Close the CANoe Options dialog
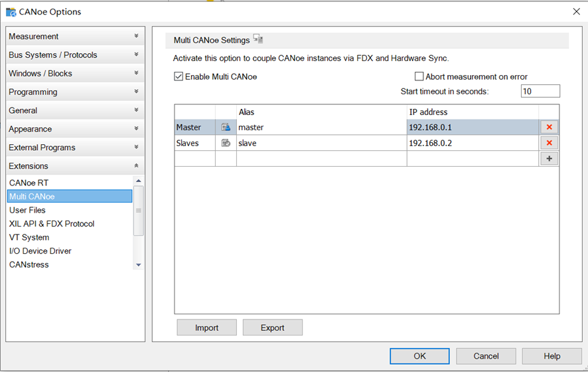This screenshot has width=588, height=372. coord(576,12)
